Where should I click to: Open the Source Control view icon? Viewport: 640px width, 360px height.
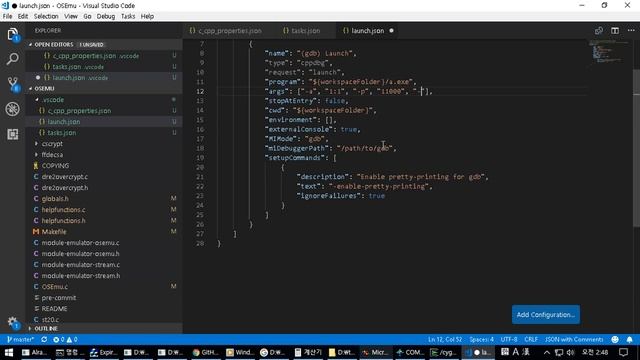pyautogui.click(x=13, y=84)
